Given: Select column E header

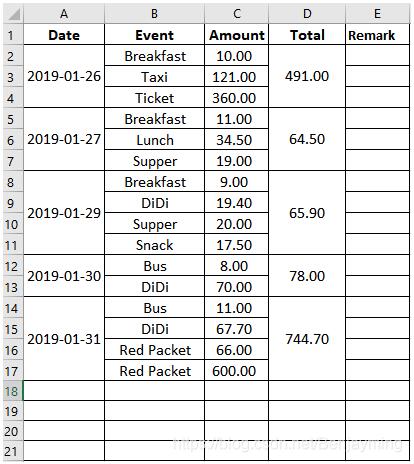Looking at the screenshot, I should pyautogui.click(x=377, y=14).
